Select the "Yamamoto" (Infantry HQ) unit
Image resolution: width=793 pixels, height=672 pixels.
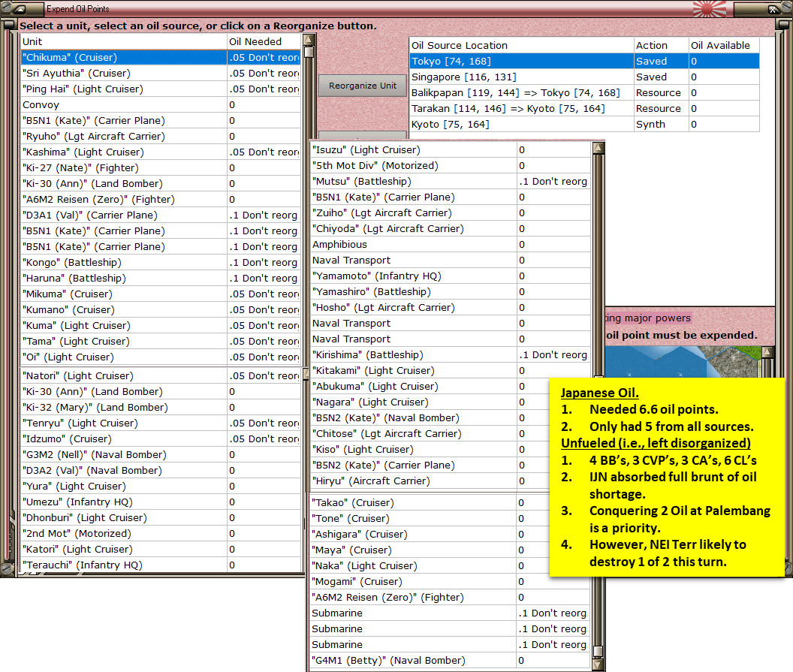pos(450,276)
